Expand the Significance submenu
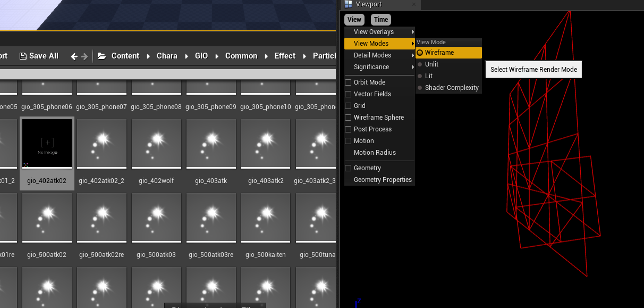Screen dimensions: 644x308 coord(379,67)
